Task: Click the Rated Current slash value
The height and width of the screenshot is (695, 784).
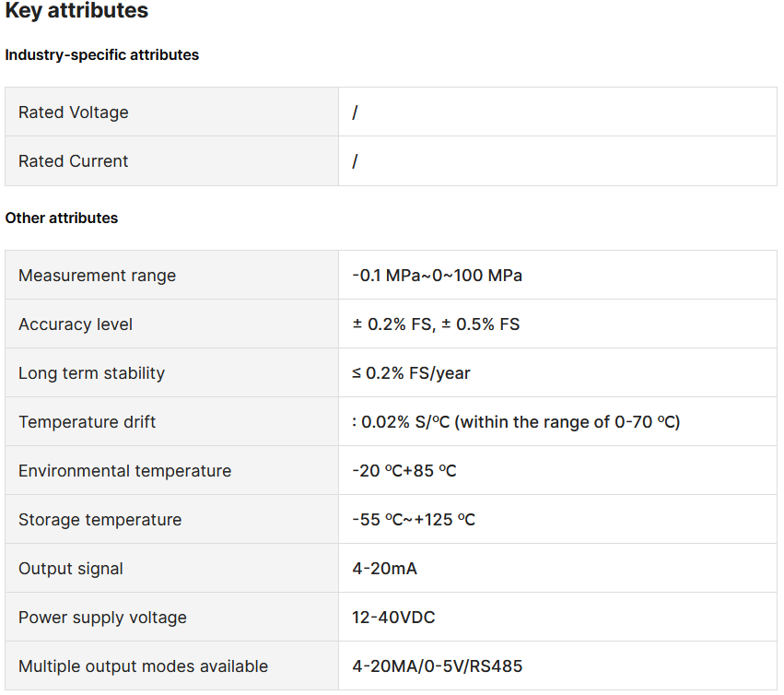Action: 355,161
